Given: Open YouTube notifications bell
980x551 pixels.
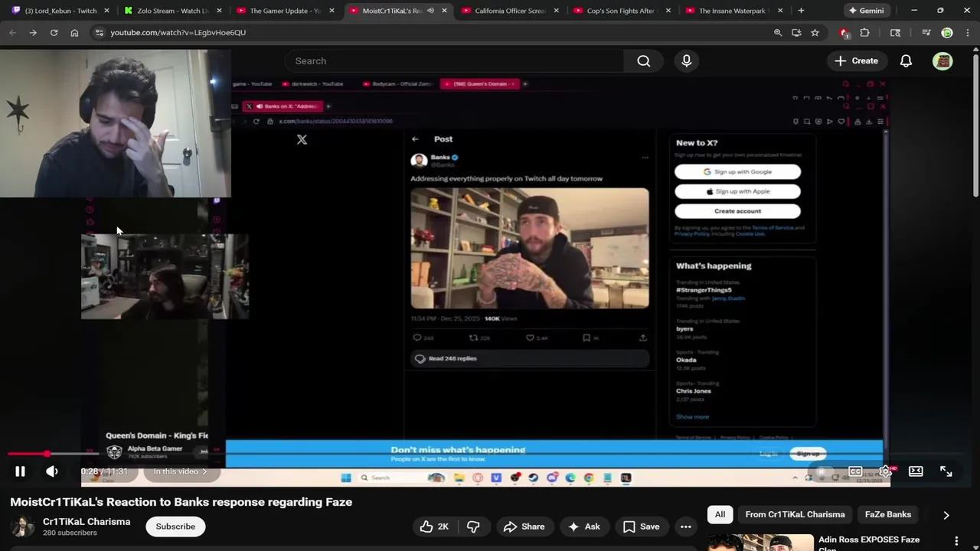Looking at the screenshot, I should point(906,61).
